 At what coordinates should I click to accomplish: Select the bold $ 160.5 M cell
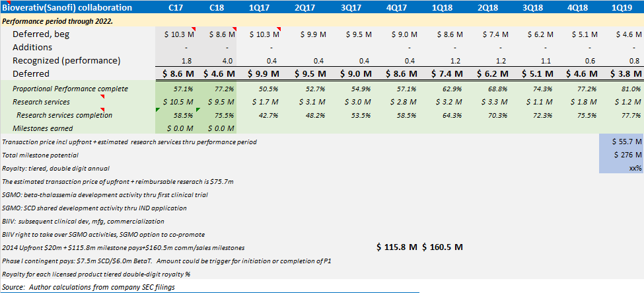tap(443, 247)
